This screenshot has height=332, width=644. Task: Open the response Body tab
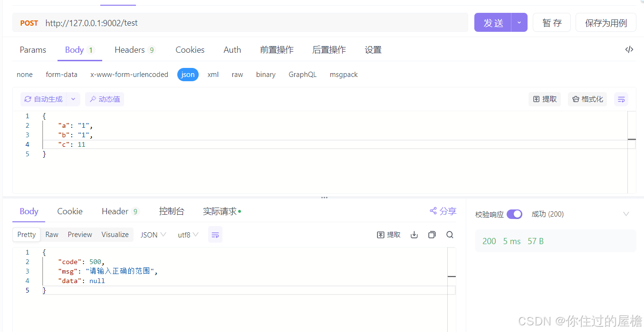pos(29,211)
